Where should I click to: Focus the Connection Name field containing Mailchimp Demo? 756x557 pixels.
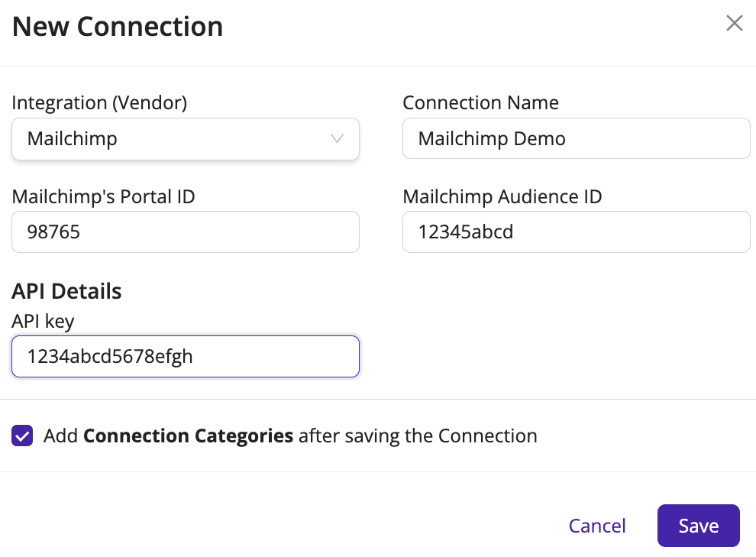point(576,138)
